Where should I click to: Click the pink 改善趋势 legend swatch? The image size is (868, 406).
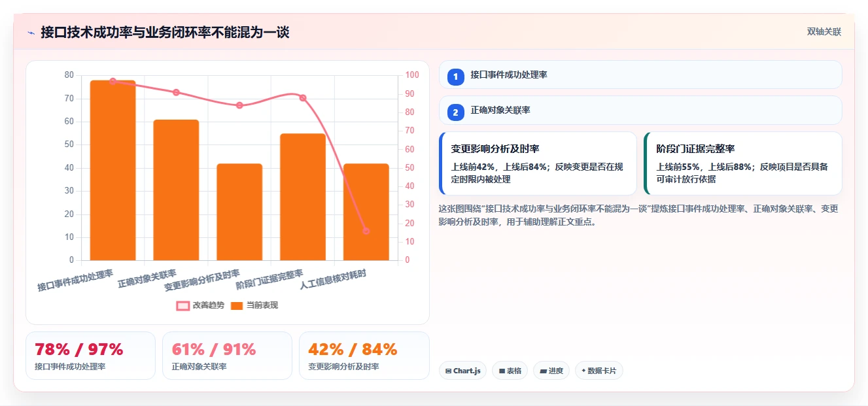tap(182, 305)
